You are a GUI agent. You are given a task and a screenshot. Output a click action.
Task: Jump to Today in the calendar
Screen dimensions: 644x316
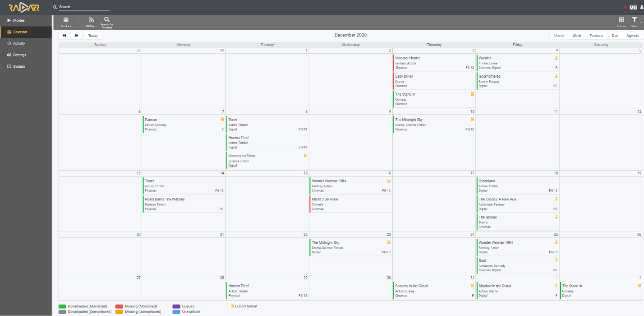click(93, 36)
